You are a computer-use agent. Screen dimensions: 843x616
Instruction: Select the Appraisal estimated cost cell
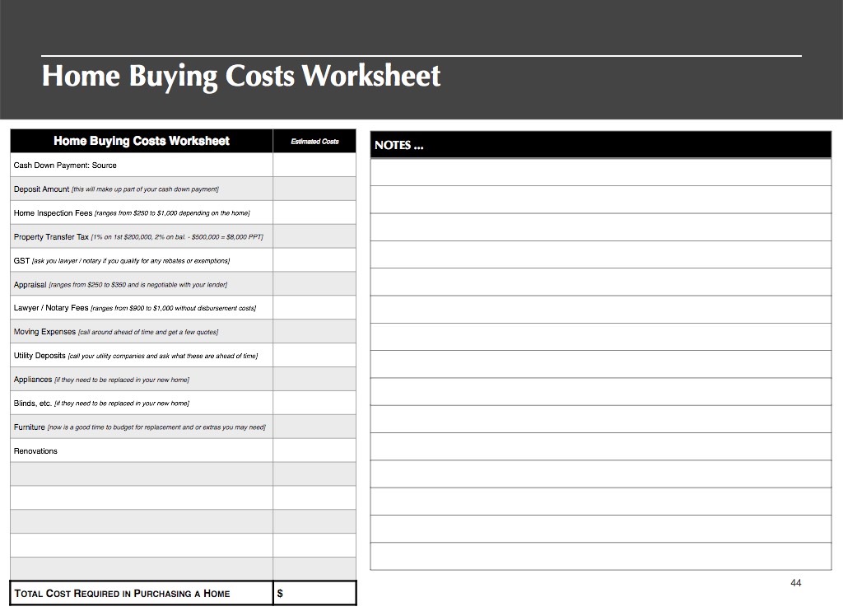point(314,284)
